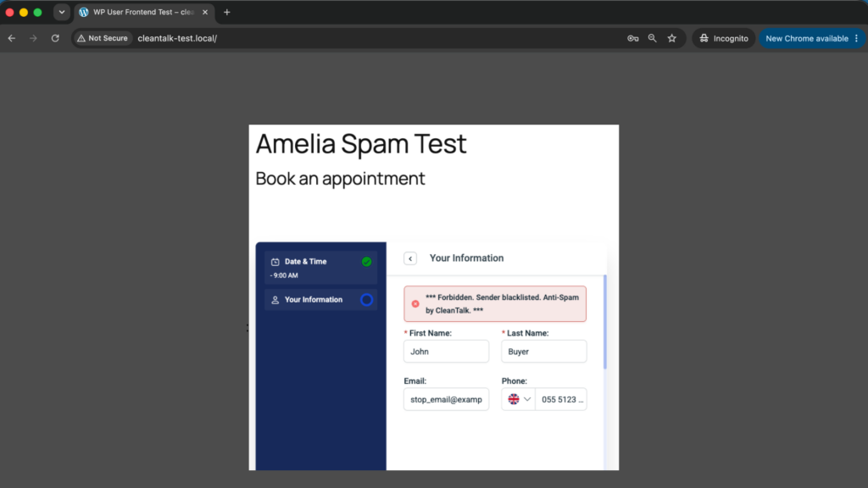This screenshot has height=488, width=868.
Task: Click the calendar icon beside Date & Time
Action: tap(275, 262)
